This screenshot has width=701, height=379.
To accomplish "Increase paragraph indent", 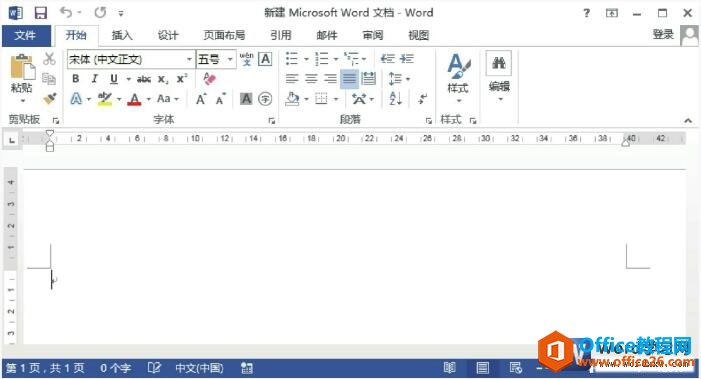I will click(406, 59).
